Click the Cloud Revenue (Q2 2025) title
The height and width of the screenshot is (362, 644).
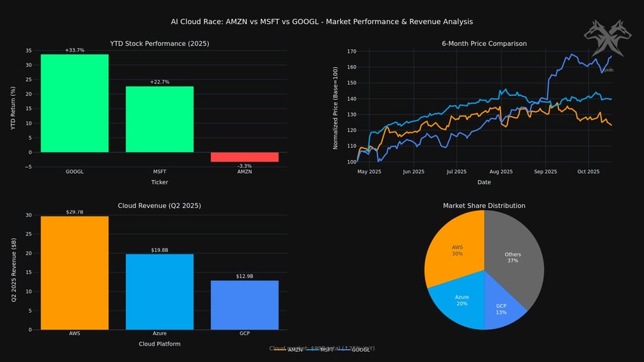(x=159, y=205)
